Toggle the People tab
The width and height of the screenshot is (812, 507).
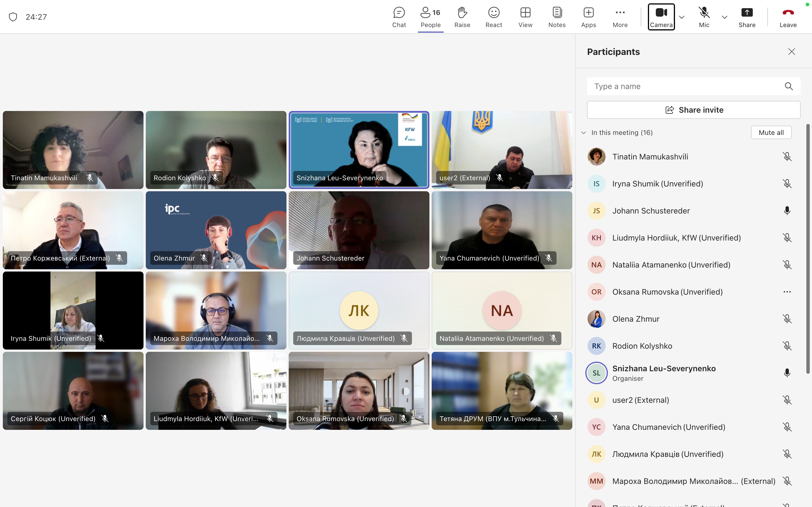point(431,17)
